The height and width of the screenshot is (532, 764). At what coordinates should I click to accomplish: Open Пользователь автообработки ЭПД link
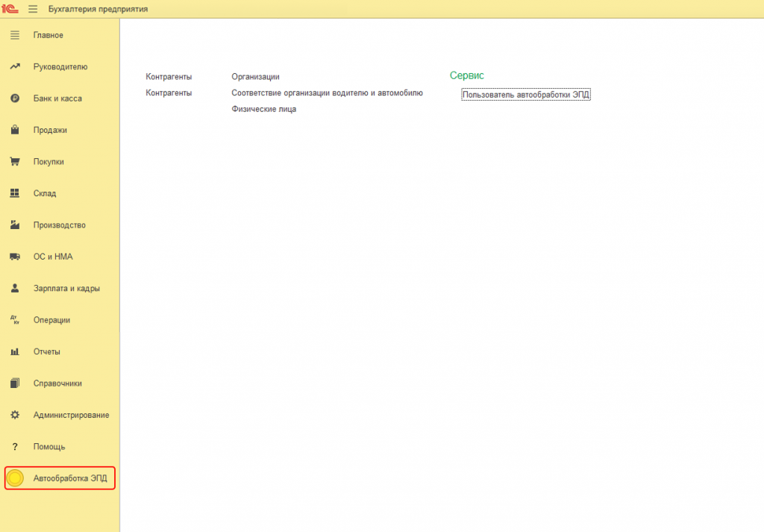526,95
